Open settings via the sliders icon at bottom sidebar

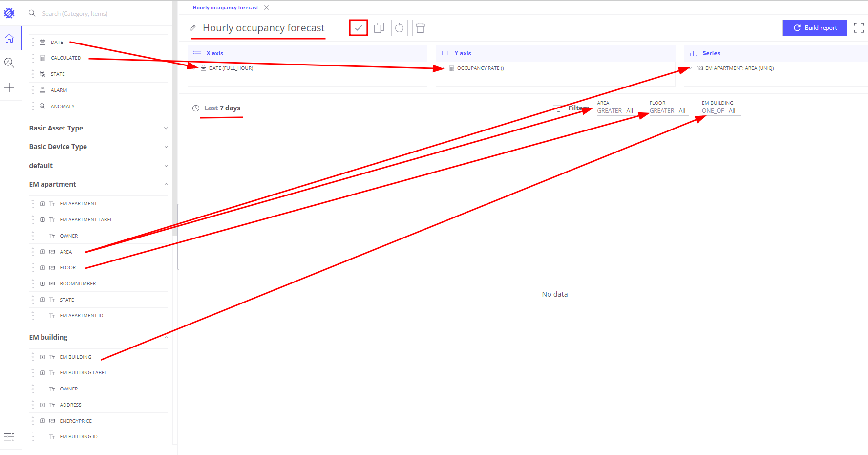click(x=9, y=436)
